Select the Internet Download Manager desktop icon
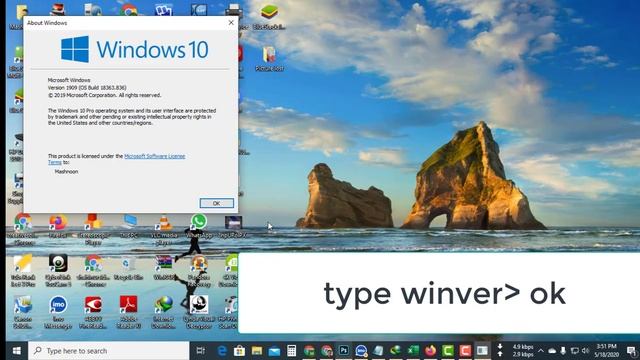The width and height of the screenshot is (640, 360). 164,312
